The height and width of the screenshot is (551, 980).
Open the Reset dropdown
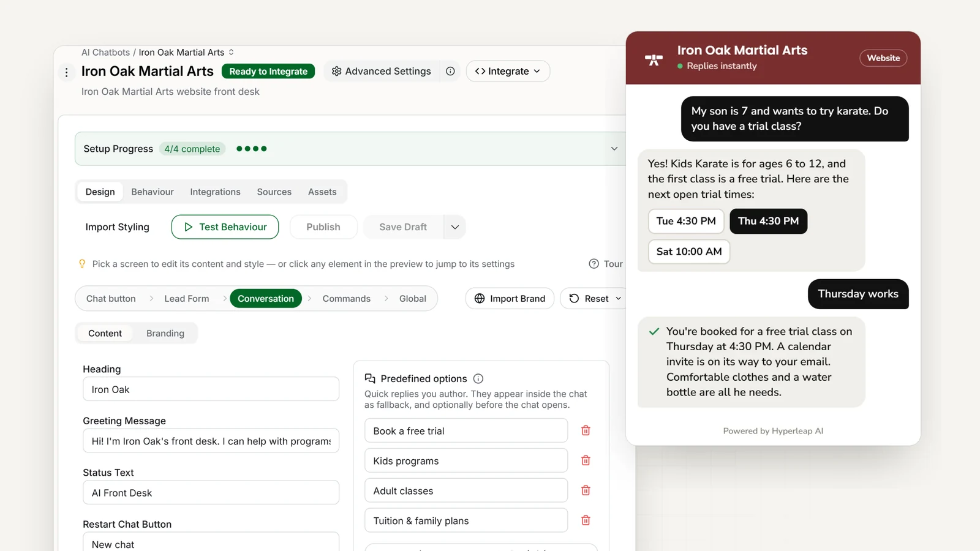tap(595, 299)
